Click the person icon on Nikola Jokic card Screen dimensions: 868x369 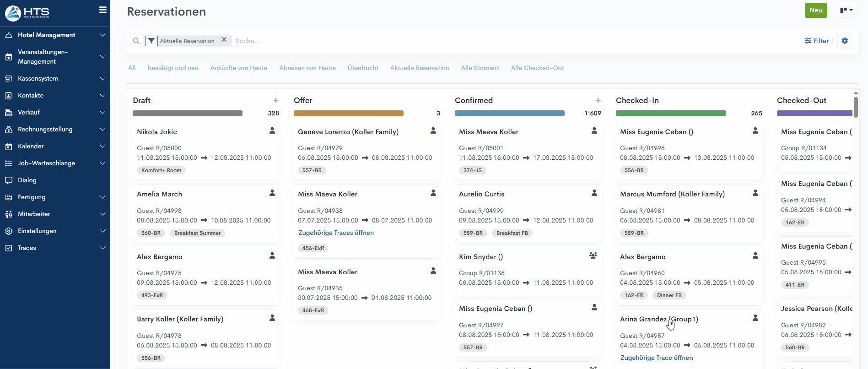pyautogui.click(x=272, y=131)
